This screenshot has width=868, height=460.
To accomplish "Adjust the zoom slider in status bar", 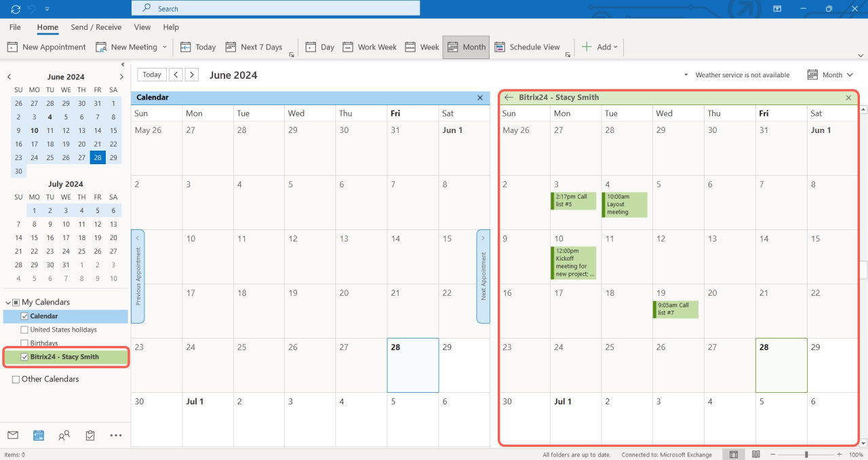I will click(x=806, y=455).
